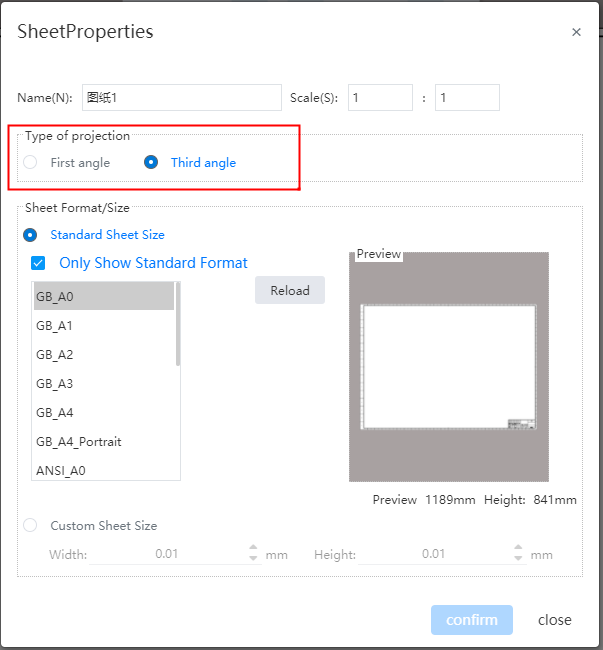Choose Standard Sheet Size radio option
The height and width of the screenshot is (650, 603).
pos(30,235)
